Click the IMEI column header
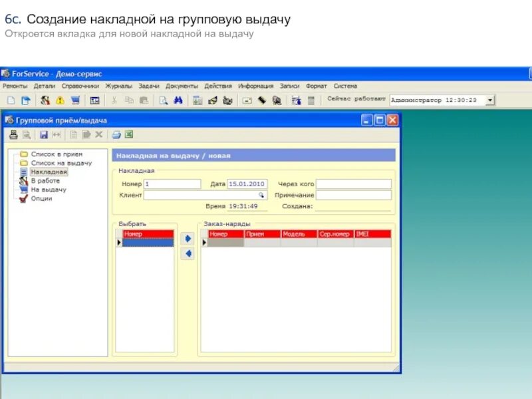 click(372, 234)
